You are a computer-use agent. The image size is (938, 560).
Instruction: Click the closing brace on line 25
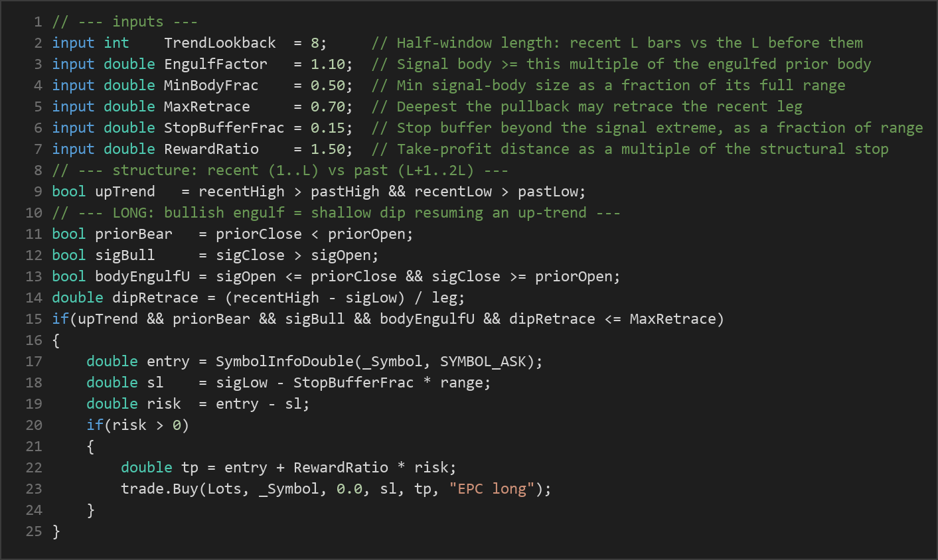(x=56, y=531)
